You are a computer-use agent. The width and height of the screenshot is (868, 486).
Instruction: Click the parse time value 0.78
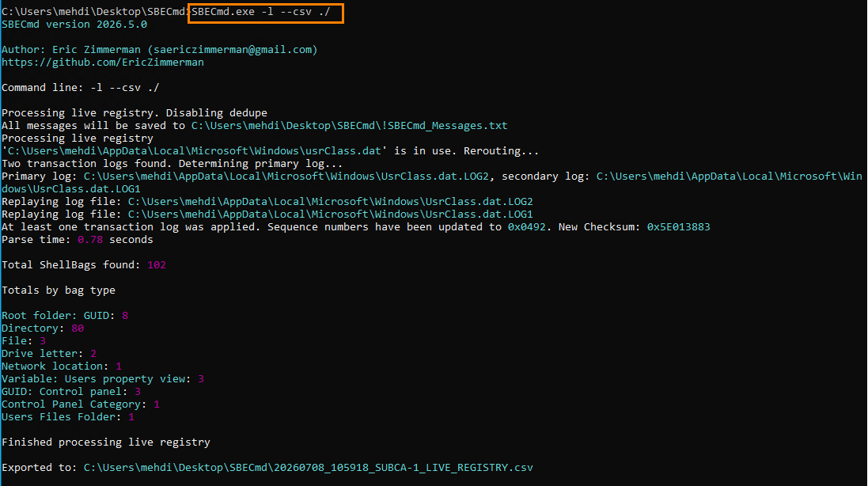point(90,240)
